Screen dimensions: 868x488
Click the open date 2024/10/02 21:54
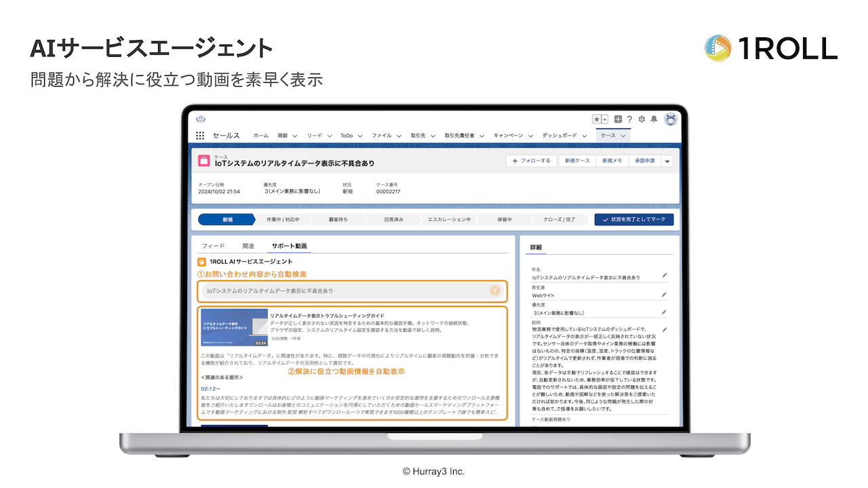(218, 192)
